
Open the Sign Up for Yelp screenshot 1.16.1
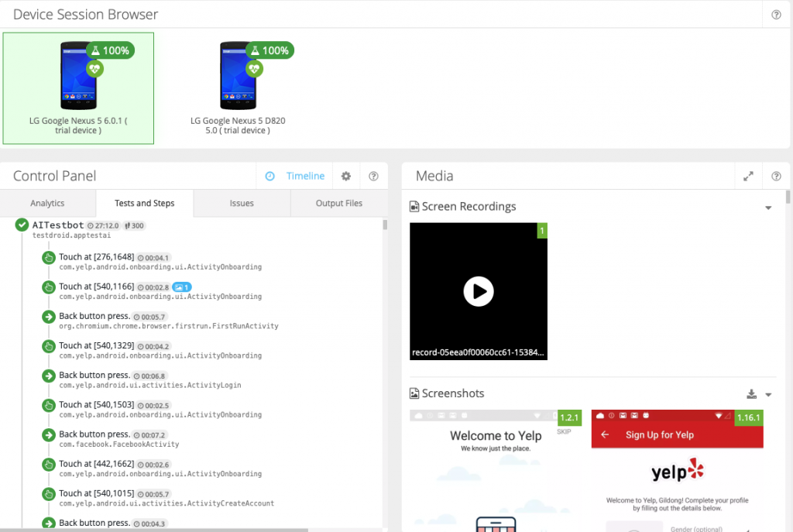[677, 471]
